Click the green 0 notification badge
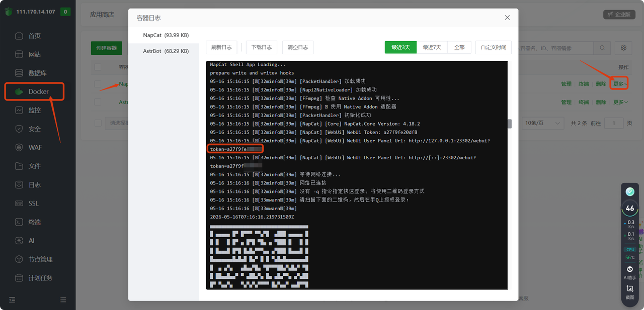 click(65, 12)
